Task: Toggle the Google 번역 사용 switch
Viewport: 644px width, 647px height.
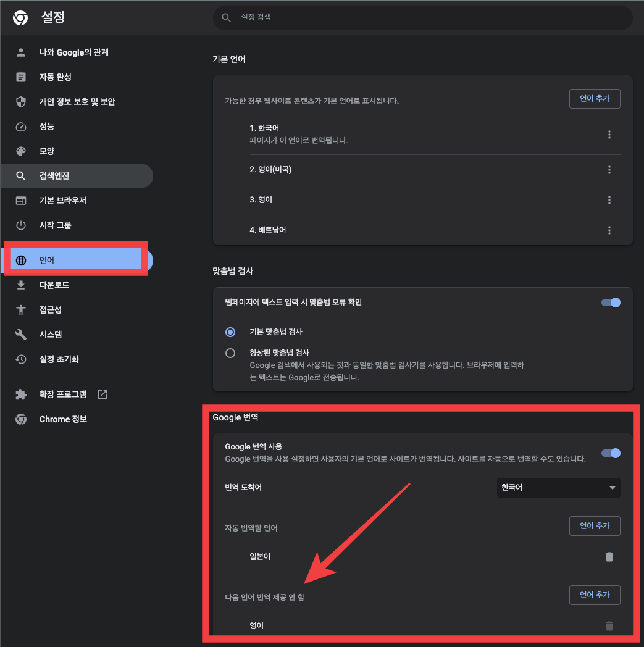Action: (611, 453)
